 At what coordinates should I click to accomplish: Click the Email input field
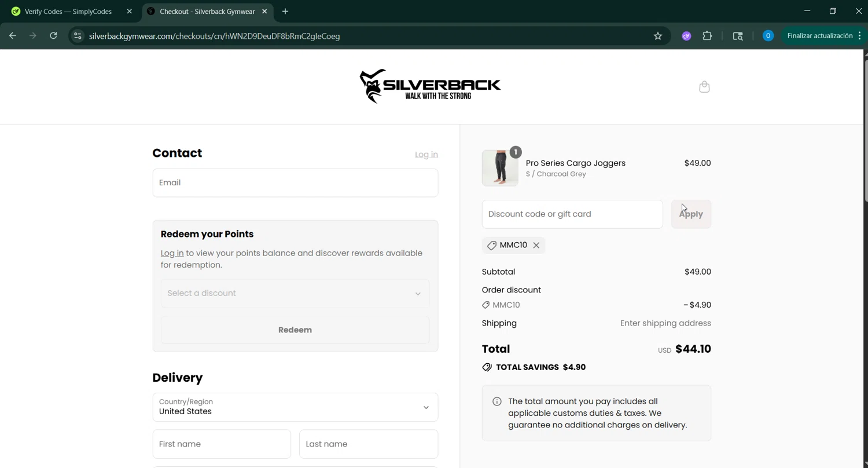(295, 183)
